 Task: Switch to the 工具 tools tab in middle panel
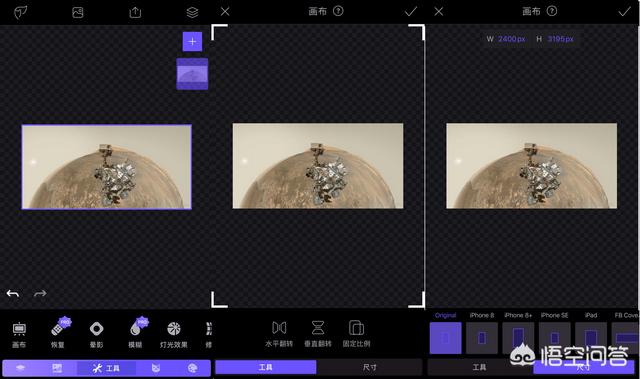[x=266, y=367]
